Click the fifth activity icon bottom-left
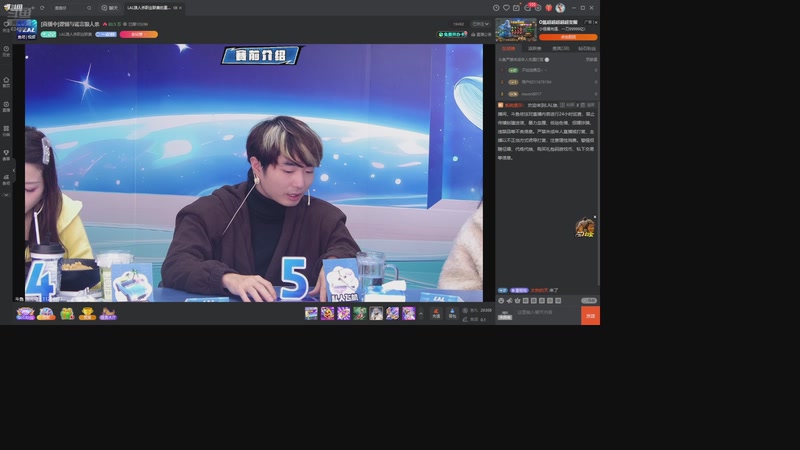Image resolution: width=800 pixels, height=450 pixels. coord(108,313)
